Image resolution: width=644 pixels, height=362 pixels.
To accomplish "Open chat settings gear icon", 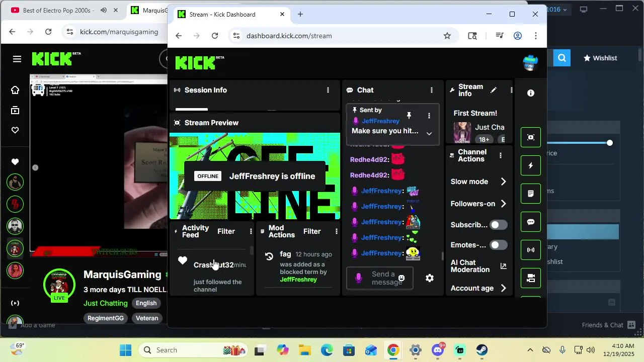I will (430, 278).
